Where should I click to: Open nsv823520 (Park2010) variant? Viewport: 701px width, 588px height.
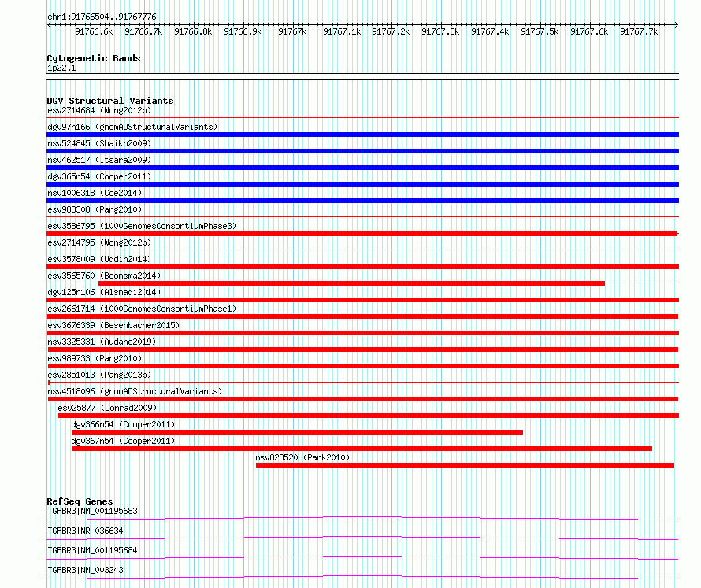click(302, 457)
